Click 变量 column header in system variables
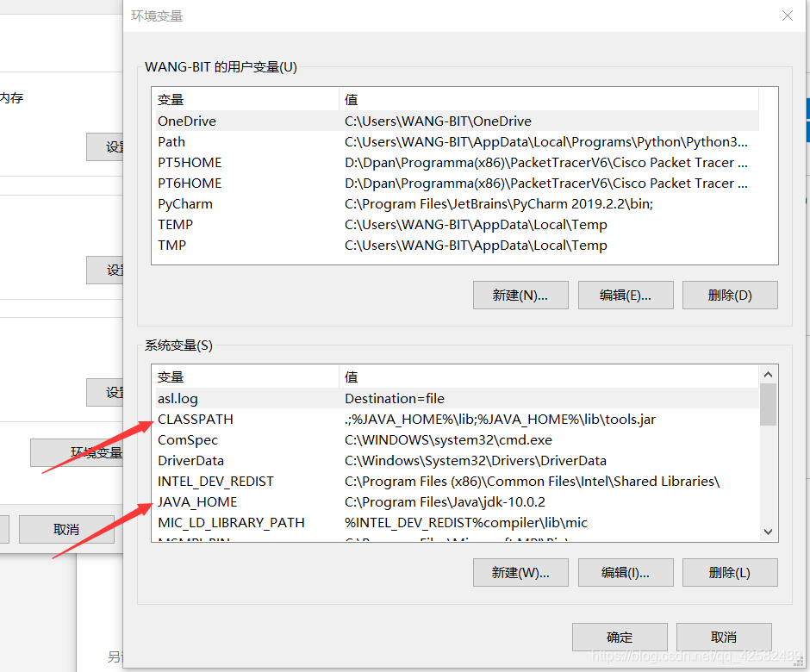The height and width of the screenshot is (672, 810). (x=247, y=376)
